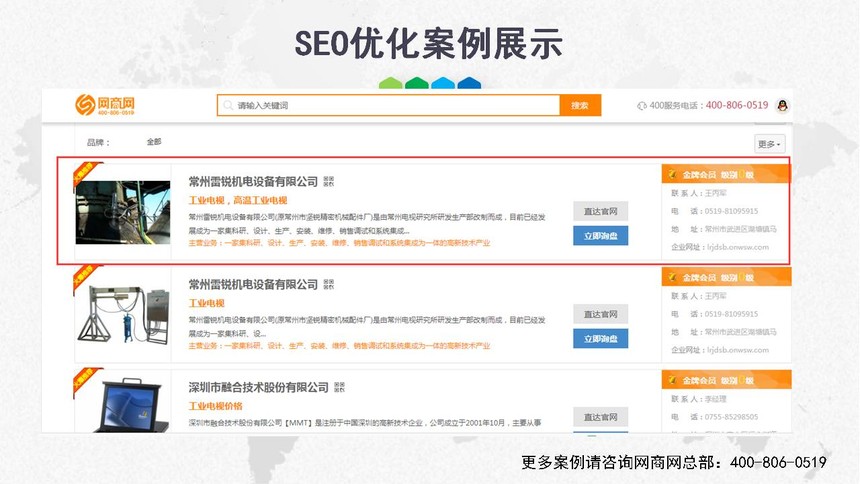Screen dimensions: 860x484
Task: Open lrjdsb.onwsw.com link in second listing
Action: (738, 350)
